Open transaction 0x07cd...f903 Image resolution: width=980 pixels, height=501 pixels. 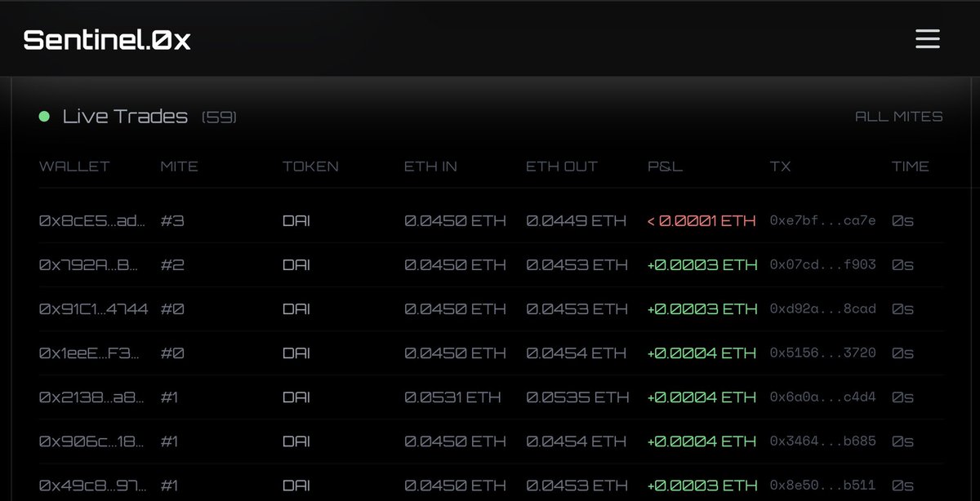pyautogui.click(x=823, y=265)
